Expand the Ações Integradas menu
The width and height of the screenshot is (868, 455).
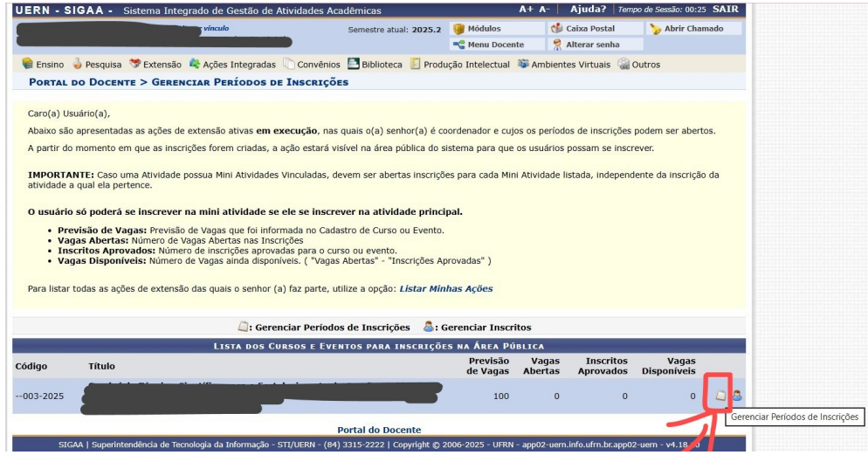point(232,65)
